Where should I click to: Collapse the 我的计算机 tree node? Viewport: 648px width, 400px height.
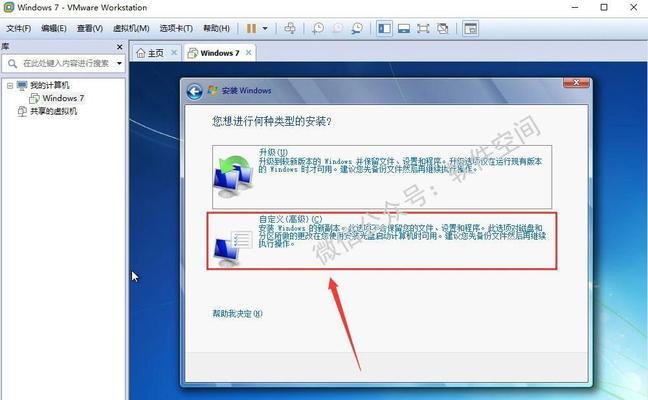coord(10,86)
